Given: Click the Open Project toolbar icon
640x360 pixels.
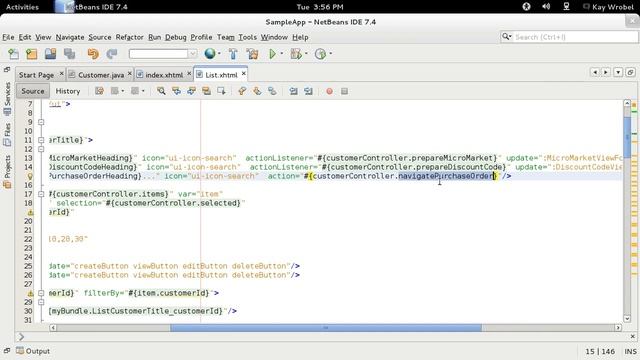Looking at the screenshot, I should [x=51, y=54].
